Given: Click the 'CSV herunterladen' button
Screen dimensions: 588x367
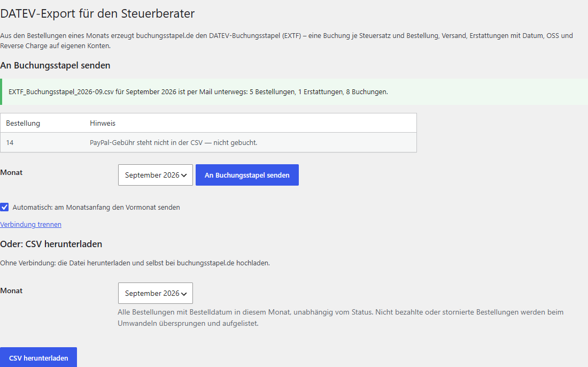Looking at the screenshot, I should (x=38, y=357).
